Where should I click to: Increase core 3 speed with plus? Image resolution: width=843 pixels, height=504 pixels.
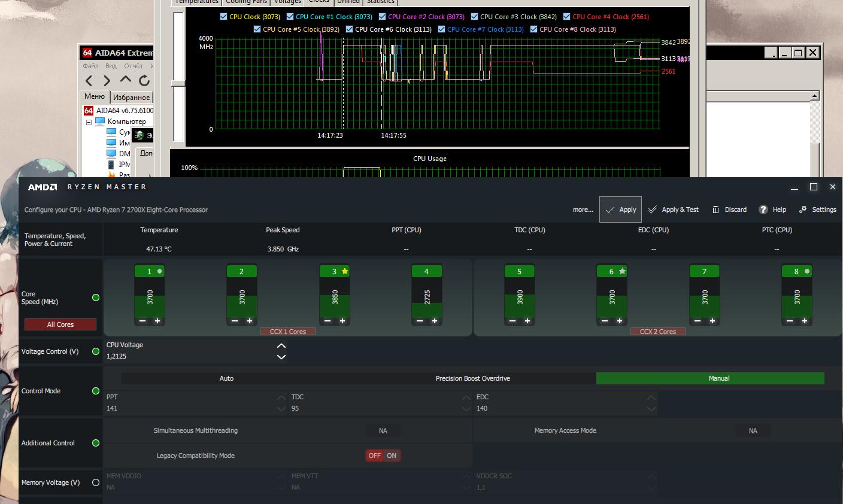342,321
